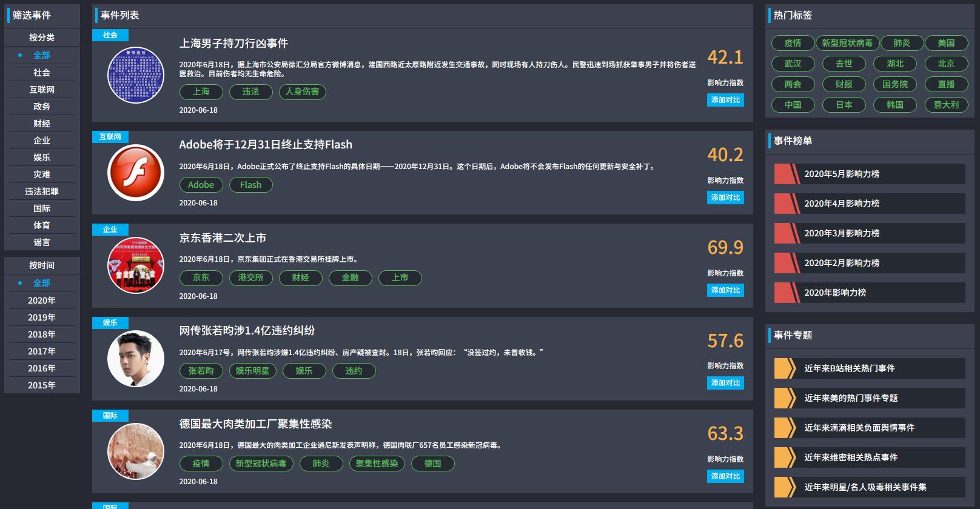
Task: Open Adobe将于12月31日终止支持Flash title
Action: [266, 145]
